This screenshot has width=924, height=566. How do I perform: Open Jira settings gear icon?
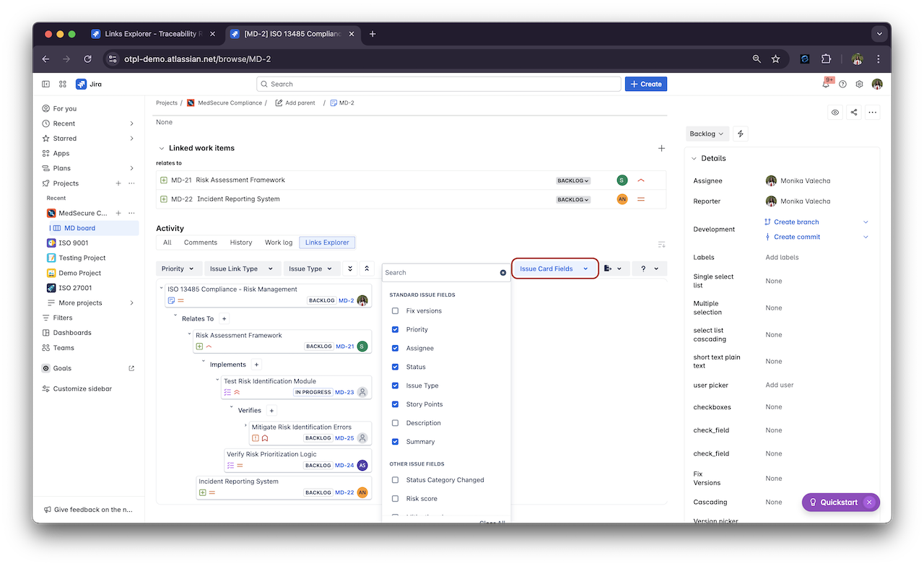pyautogui.click(x=859, y=84)
